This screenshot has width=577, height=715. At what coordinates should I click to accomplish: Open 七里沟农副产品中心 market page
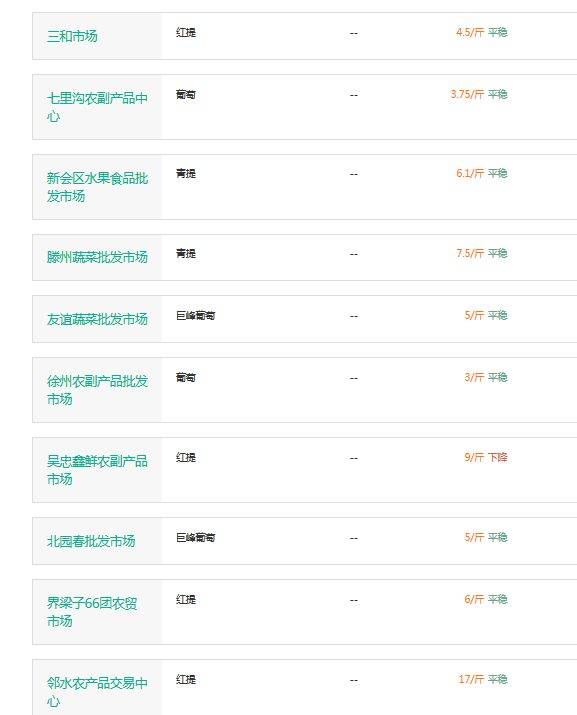[x=97, y=107]
